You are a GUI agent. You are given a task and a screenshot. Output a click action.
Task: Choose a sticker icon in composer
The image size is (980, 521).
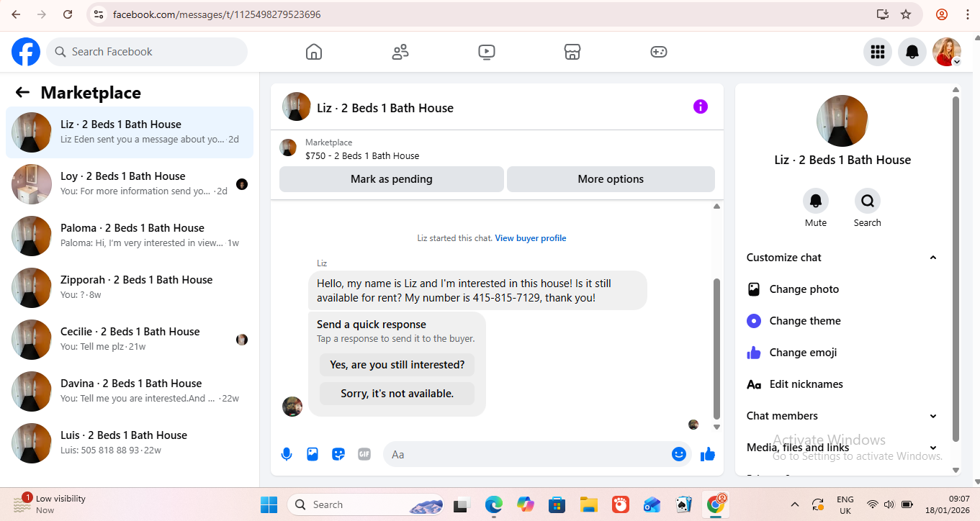pyautogui.click(x=338, y=454)
